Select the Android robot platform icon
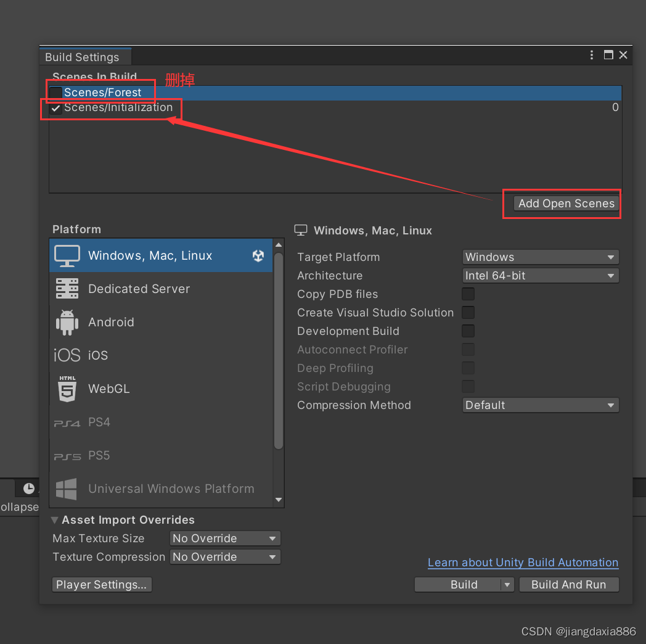 click(x=67, y=322)
